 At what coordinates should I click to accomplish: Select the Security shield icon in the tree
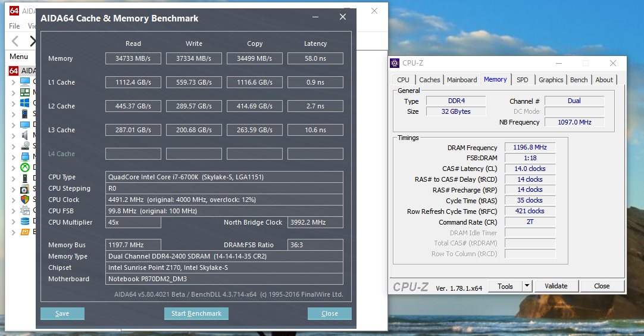25,200
